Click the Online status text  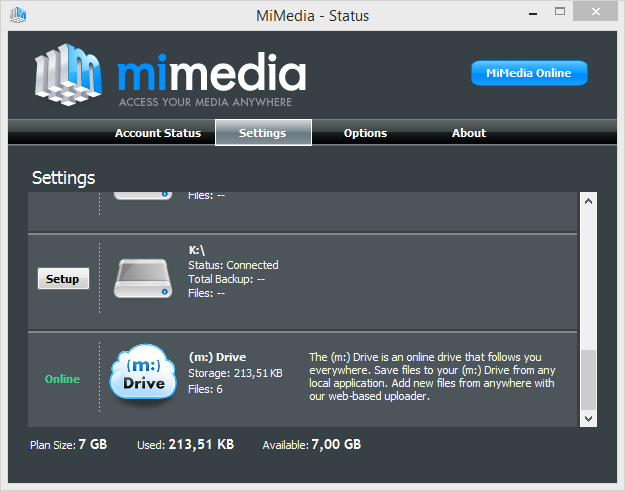click(62, 379)
